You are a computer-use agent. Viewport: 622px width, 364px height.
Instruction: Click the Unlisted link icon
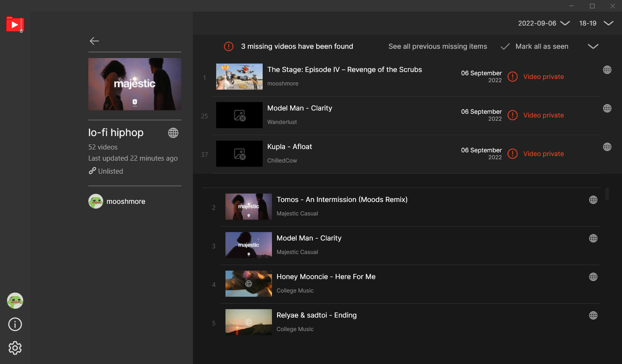[x=92, y=171]
